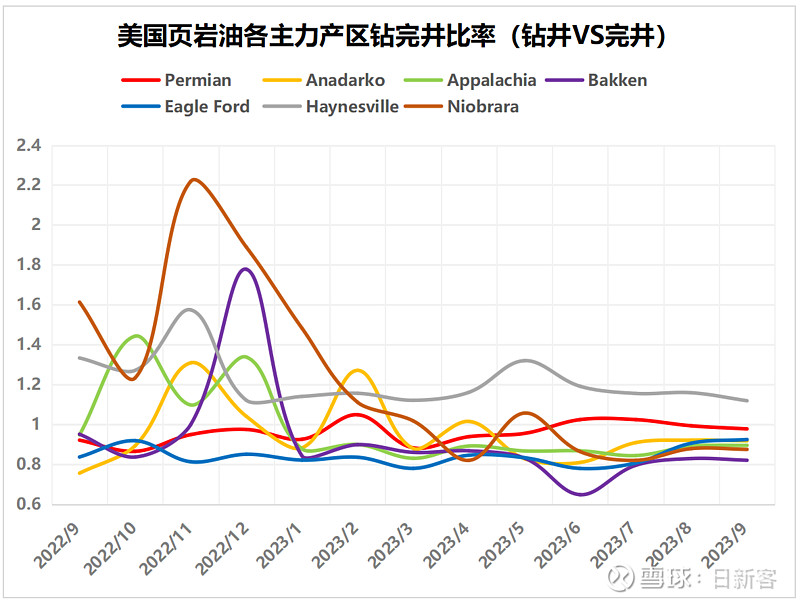Select the Niobrara legend label text

pyautogui.click(x=483, y=106)
